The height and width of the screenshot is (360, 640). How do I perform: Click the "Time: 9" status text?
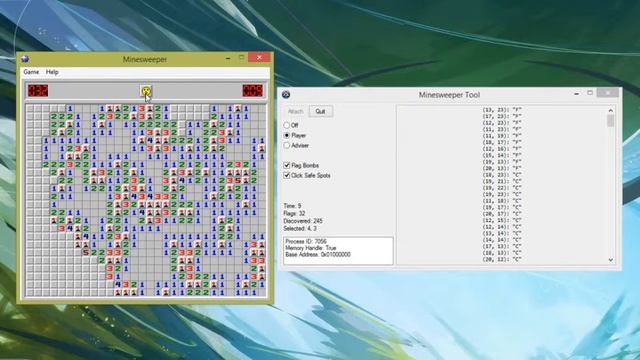tap(292, 206)
